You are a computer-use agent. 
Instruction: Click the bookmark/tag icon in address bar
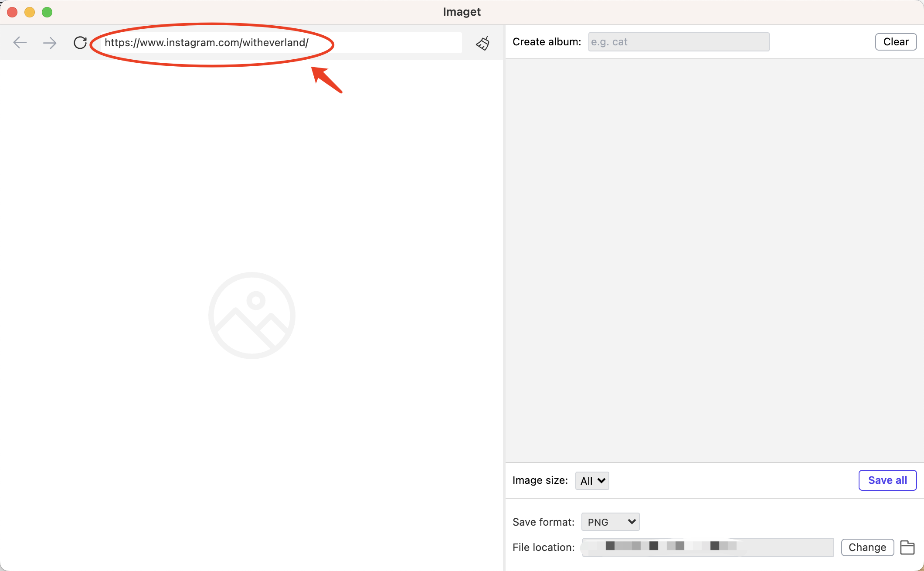pyautogui.click(x=482, y=42)
